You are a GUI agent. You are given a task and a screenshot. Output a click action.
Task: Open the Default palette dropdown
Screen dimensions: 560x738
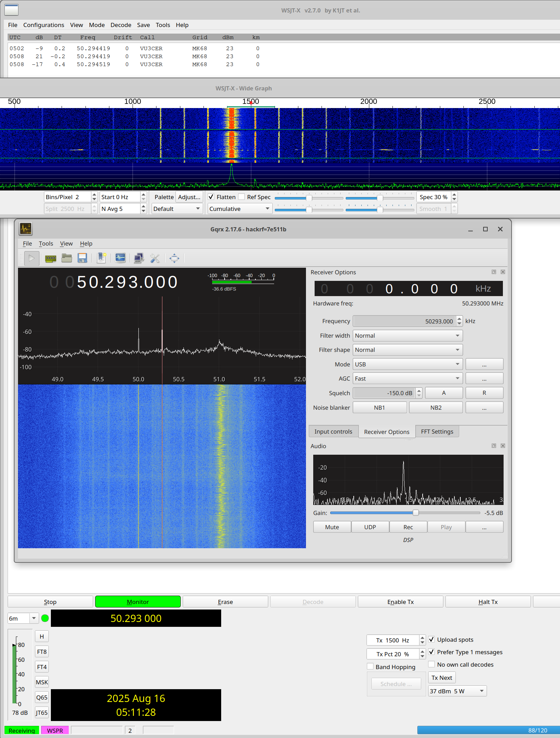177,209
